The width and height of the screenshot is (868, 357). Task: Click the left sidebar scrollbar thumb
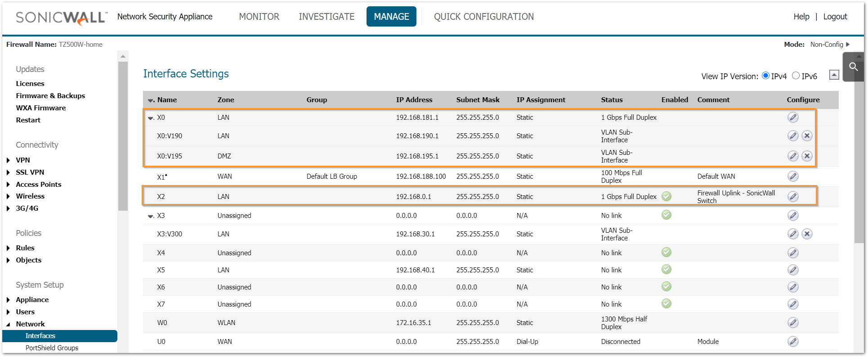123,135
